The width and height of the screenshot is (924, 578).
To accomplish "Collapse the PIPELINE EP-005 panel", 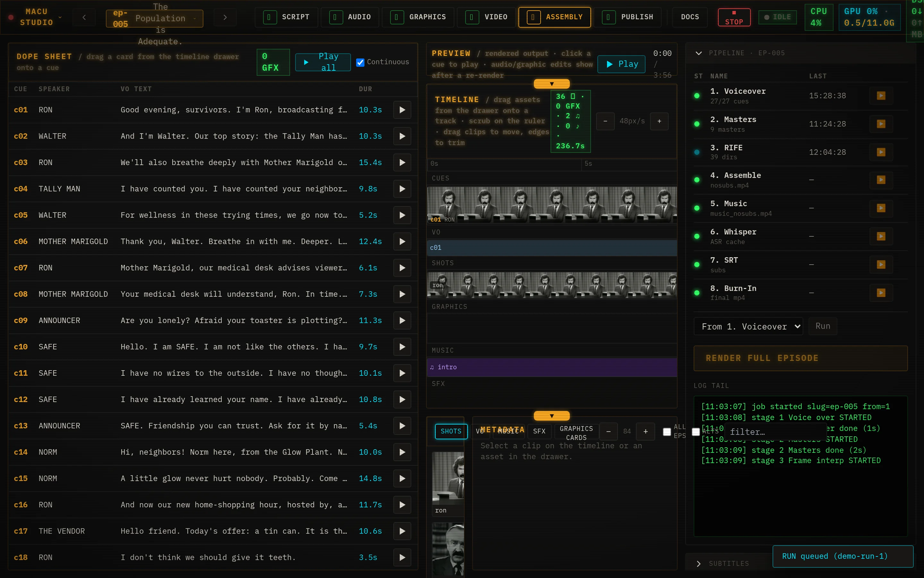I will [698, 53].
